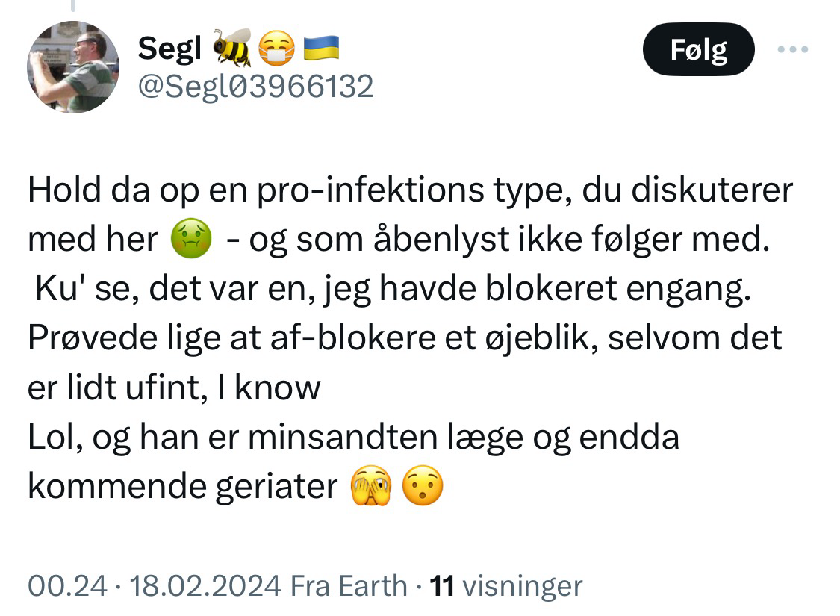Screen dimensions: 840x616
Task: Click the display name Segl
Action: tap(169, 49)
